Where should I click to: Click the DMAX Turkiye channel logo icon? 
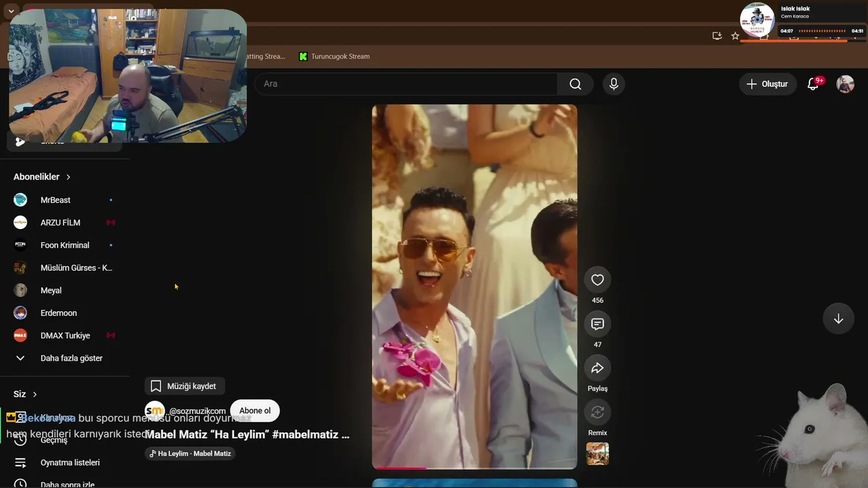tap(20, 335)
